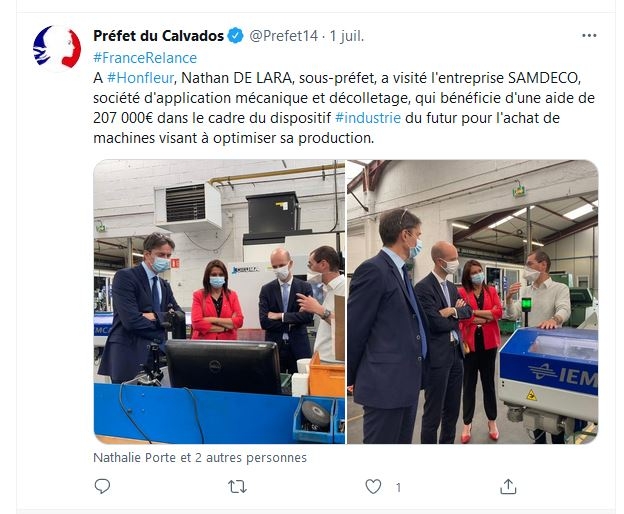The height and width of the screenshot is (514, 624).
Task: View the left photo with the Dell monitor
Action: pos(219,302)
